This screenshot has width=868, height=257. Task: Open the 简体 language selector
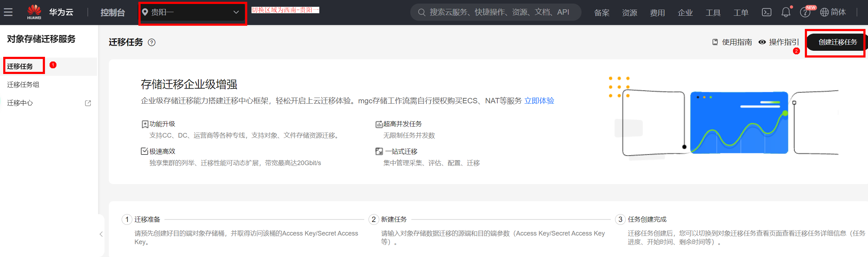[838, 12]
